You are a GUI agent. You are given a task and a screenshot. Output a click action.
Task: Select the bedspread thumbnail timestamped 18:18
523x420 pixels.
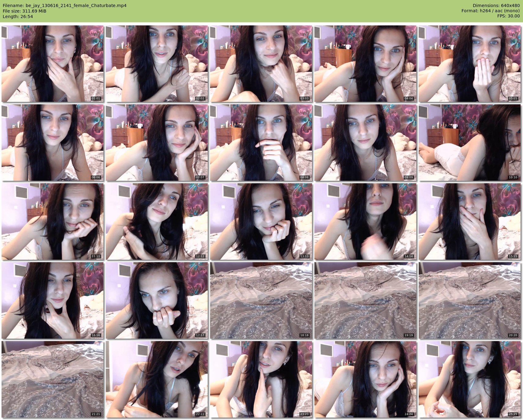(x=261, y=300)
